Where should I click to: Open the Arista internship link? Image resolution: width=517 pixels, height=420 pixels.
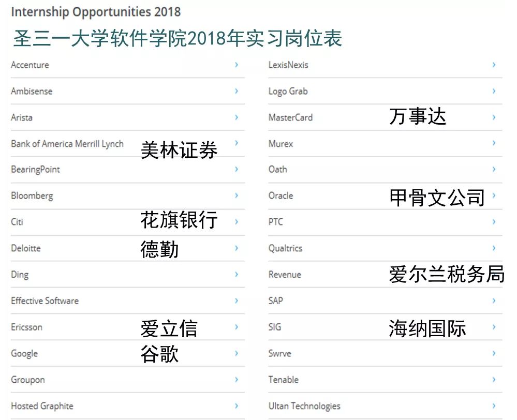[22, 117]
